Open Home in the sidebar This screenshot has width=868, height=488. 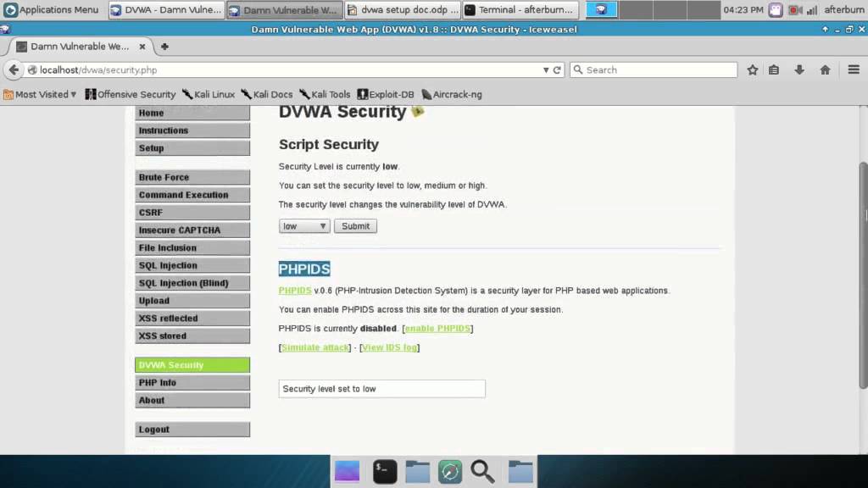pos(192,113)
